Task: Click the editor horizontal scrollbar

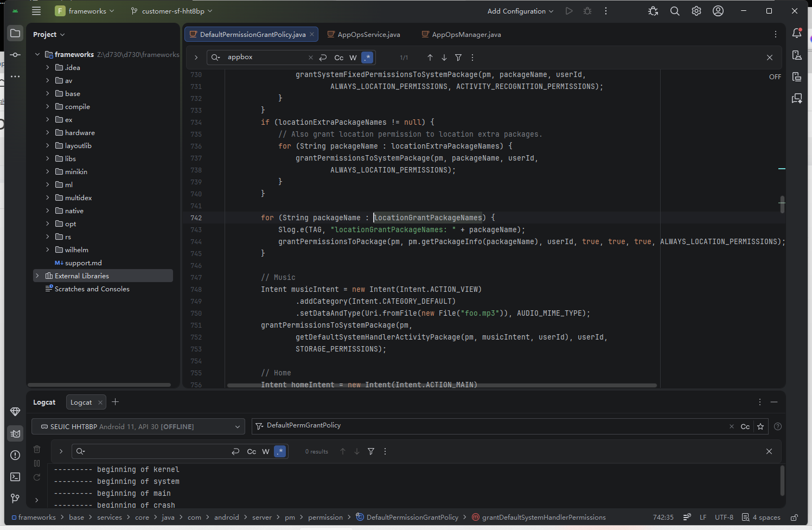Action: (442, 385)
